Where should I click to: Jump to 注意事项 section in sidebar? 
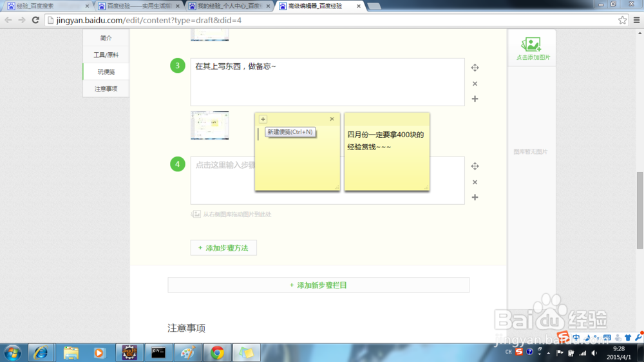pos(106,88)
